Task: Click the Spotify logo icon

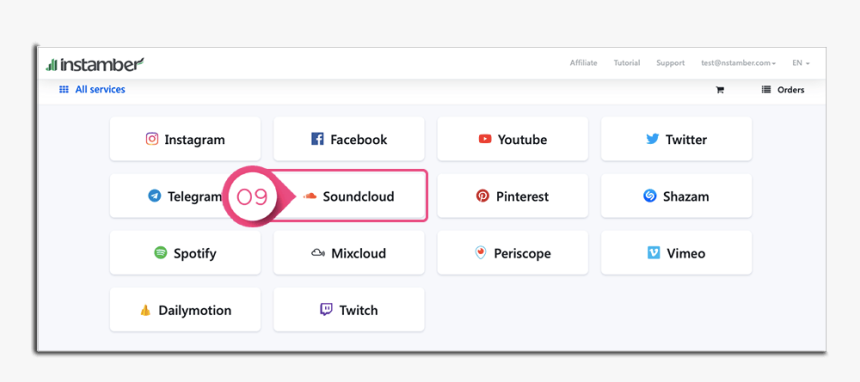Action: coord(161,253)
